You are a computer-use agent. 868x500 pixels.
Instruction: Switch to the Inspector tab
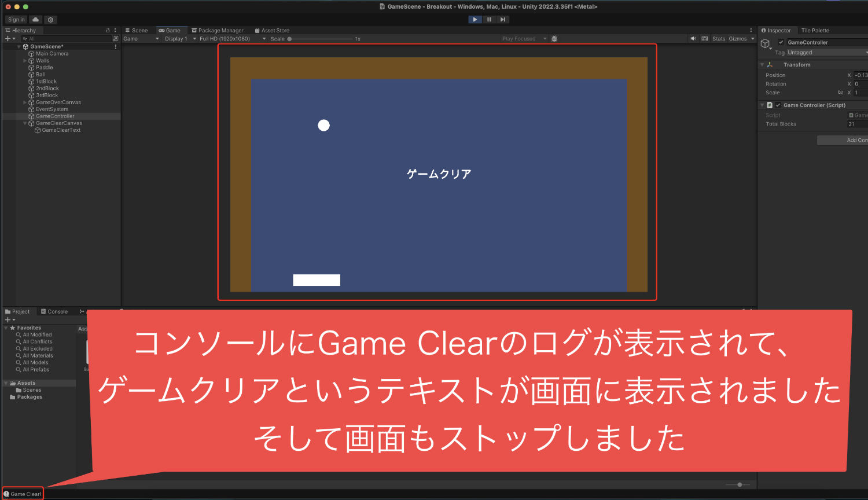tap(776, 30)
